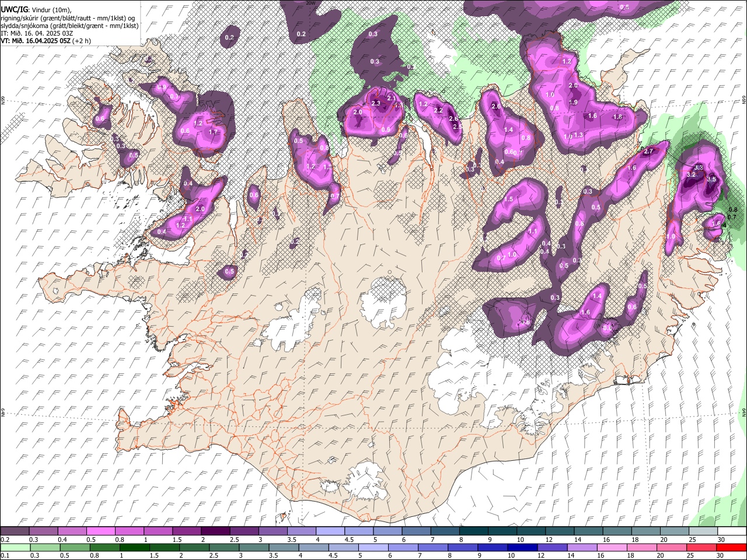The height and width of the screenshot is (560, 747).
Task: Click the '16' label under the lower legend bar
Action: point(602,556)
